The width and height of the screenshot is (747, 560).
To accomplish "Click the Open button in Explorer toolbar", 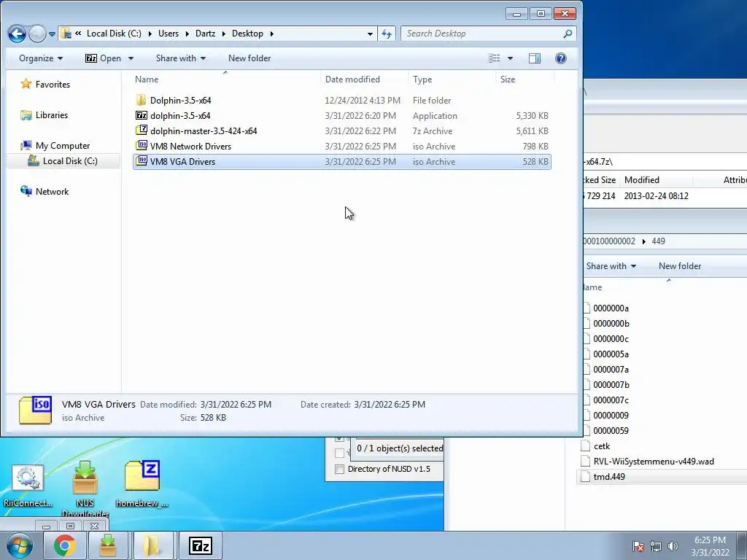I will click(x=103, y=58).
